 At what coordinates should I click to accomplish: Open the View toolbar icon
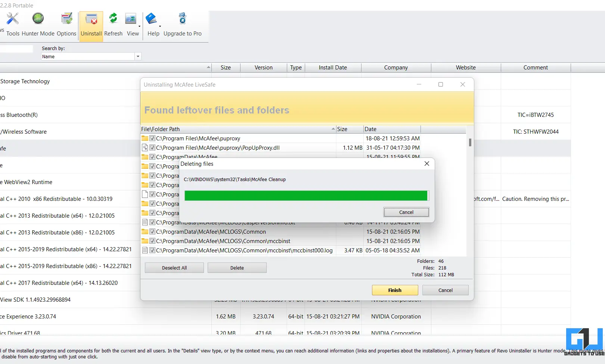131,19
